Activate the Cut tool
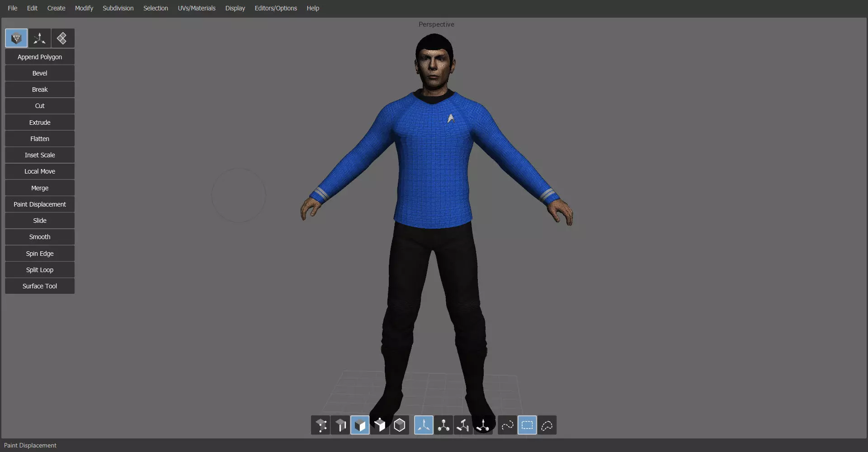This screenshot has width=868, height=452. (40, 106)
